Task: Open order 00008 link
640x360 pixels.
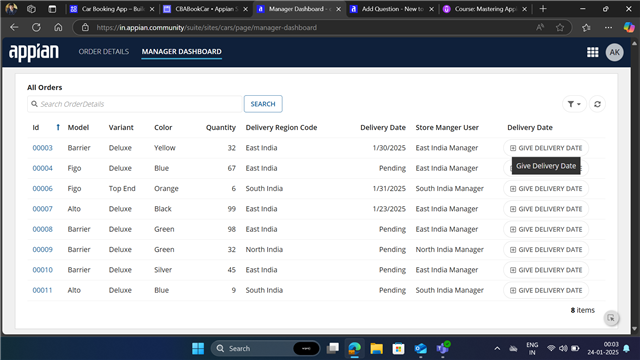Action: pyautogui.click(x=42, y=229)
